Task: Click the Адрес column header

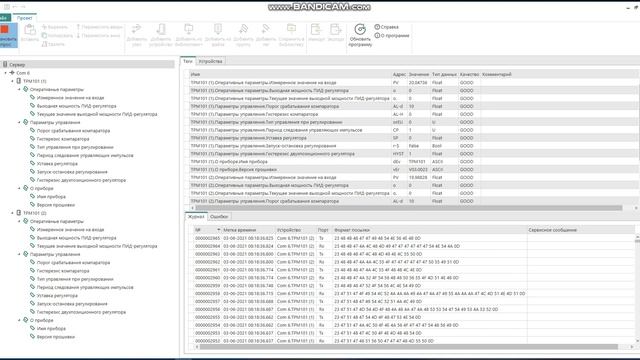Action: tap(399, 74)
